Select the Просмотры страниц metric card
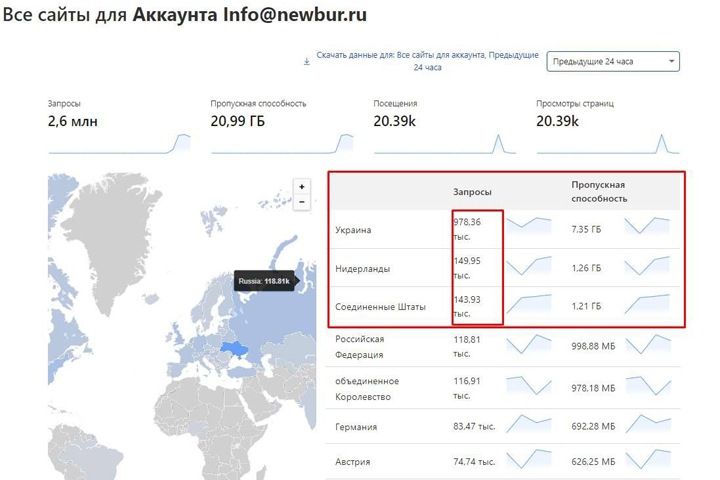Image resolution: width=720 pixels, height=480 pixels. click(606, 127)
